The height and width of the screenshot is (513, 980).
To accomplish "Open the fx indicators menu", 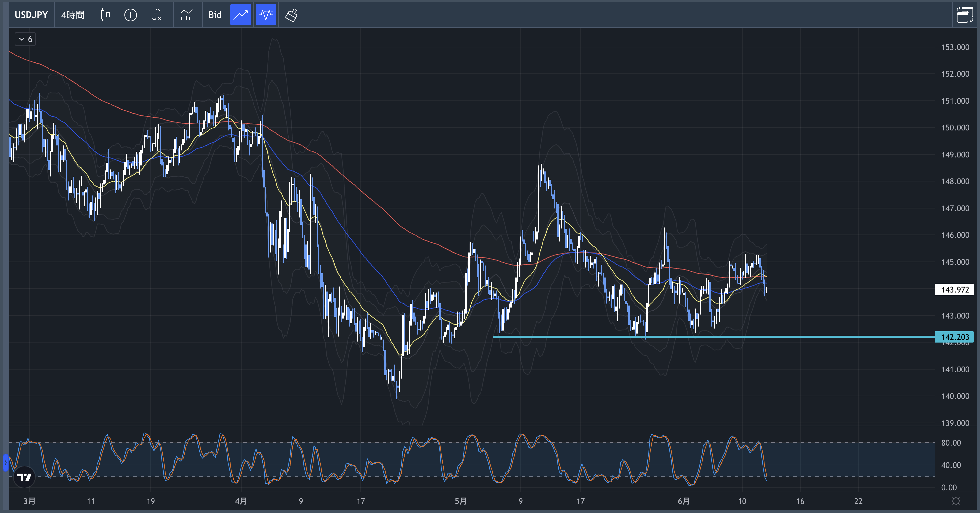I will pyautogui.click(x=157, y=15).
